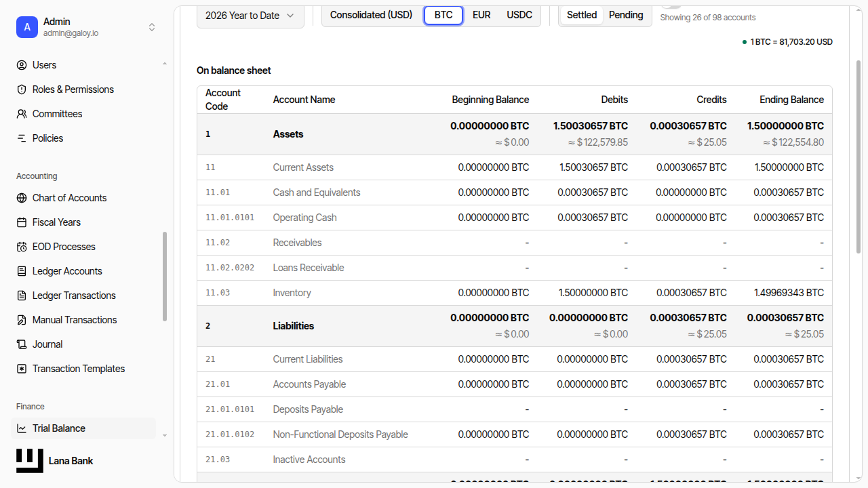Select the EUR currency option
The height and width of the screenshot is (488, 868).
pyautogui.click(x=481, y=15)
